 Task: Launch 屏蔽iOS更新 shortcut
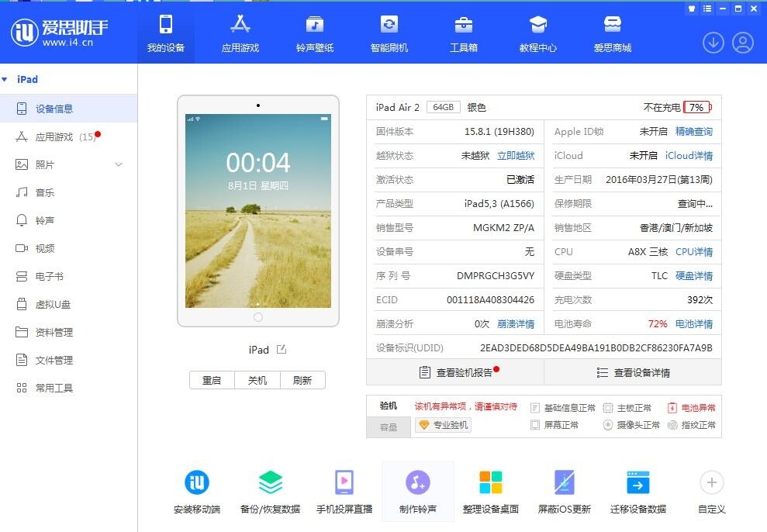coord(565,491)
